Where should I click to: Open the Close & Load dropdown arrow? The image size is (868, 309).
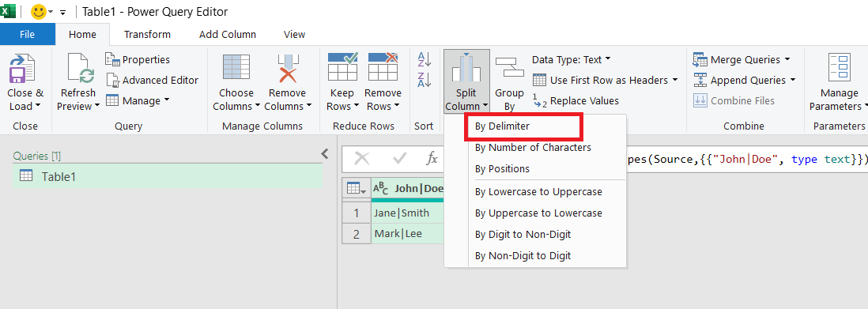38,107
